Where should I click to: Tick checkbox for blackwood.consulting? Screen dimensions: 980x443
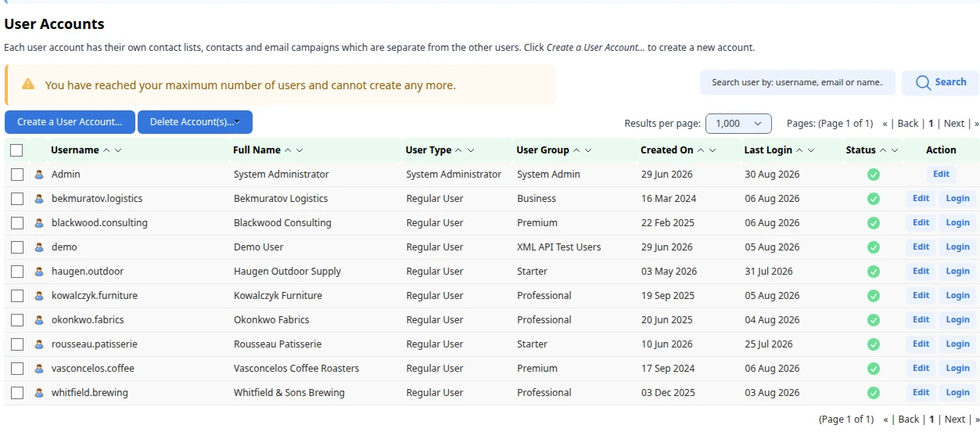point(17,223)
